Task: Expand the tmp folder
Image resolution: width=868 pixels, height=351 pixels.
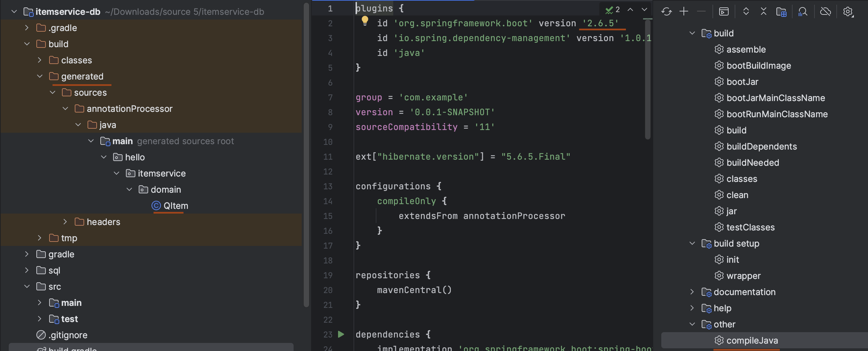Action: [x=40, y=238]
